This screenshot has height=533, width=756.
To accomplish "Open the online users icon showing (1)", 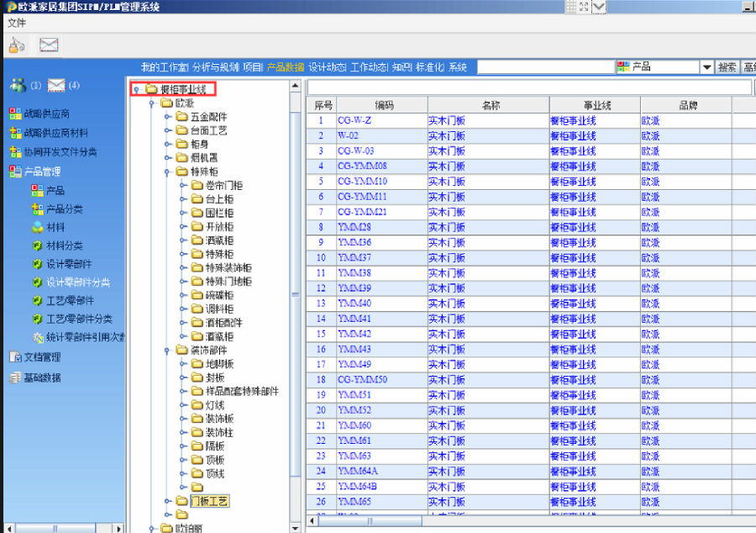I will tap(17, 85).
